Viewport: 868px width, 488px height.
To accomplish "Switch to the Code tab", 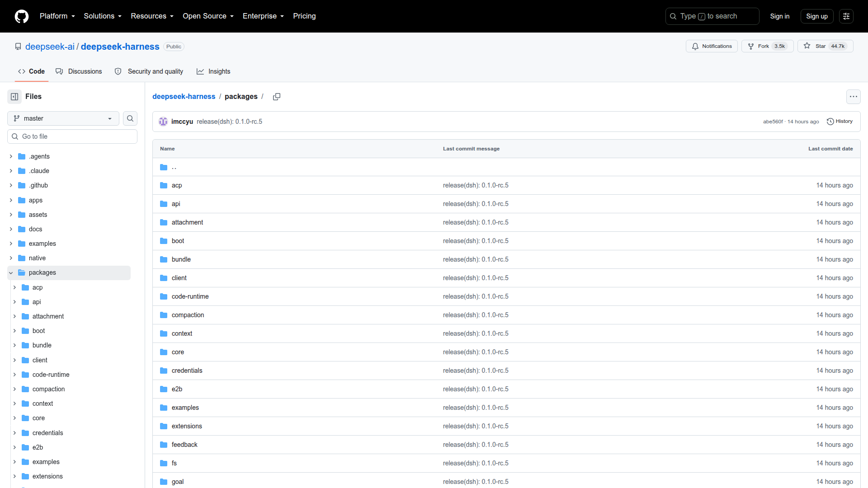I will (31, 71).
